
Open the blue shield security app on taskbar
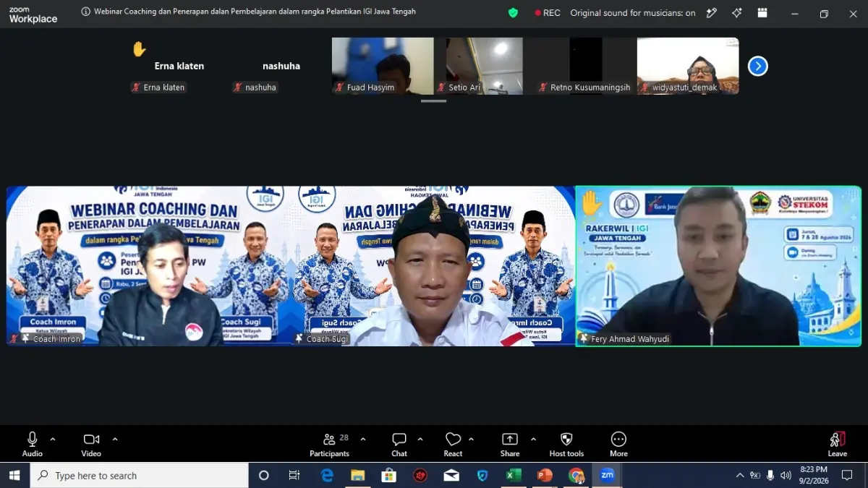coord(482,475)
